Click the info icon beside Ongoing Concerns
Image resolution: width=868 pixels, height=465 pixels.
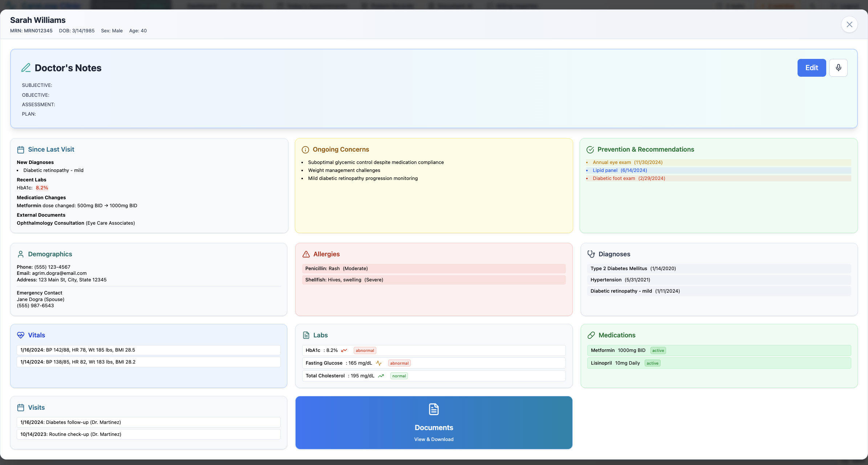(x=305, y=150)
